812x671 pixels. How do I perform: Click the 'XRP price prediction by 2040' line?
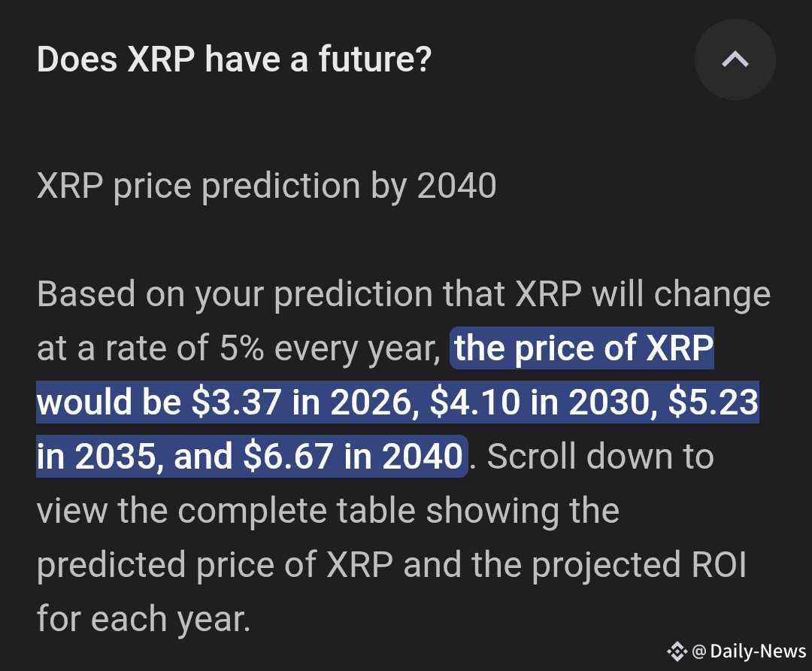(x=267, y=186)
